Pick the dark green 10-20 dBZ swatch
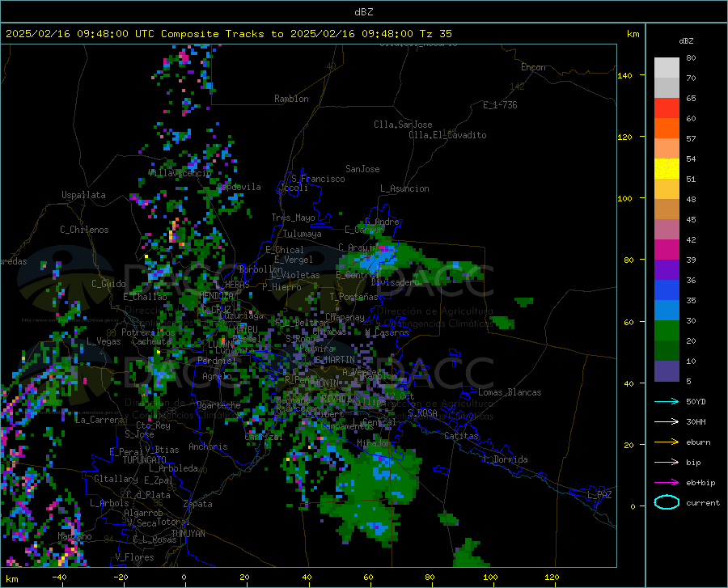The height and width of the screenshot is (588, 728). click(x=667, y=351)
